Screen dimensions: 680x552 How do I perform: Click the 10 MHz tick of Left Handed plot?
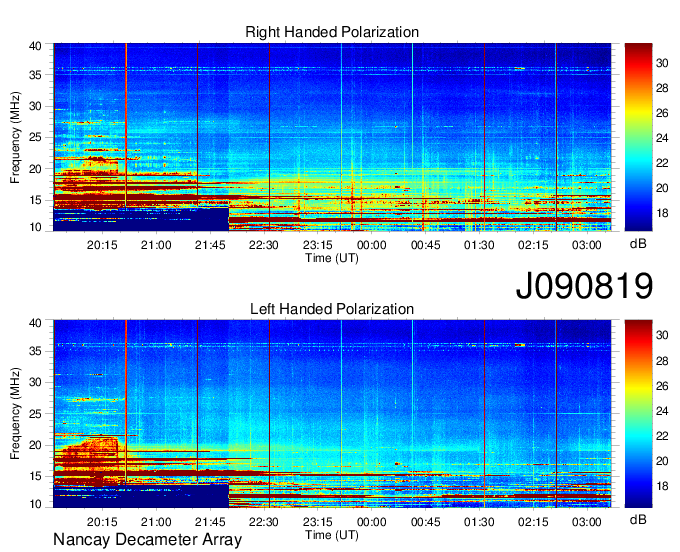[35, 504]
